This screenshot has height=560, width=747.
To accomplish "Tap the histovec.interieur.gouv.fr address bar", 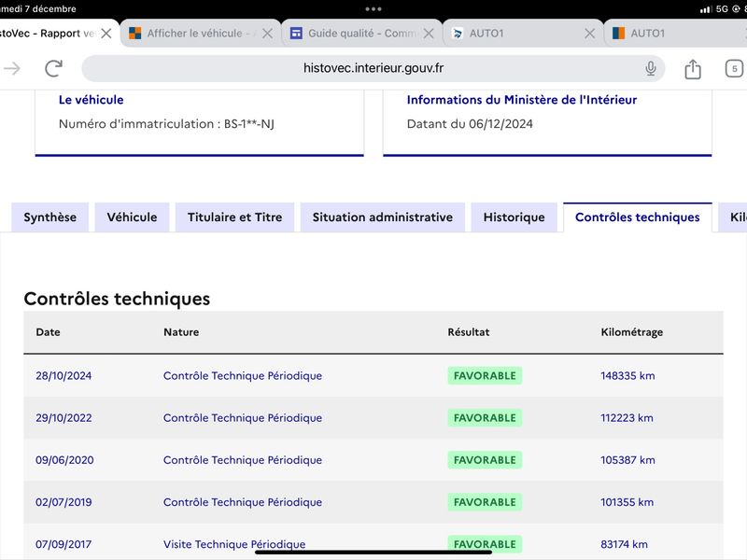I will [x=373, y=68].
